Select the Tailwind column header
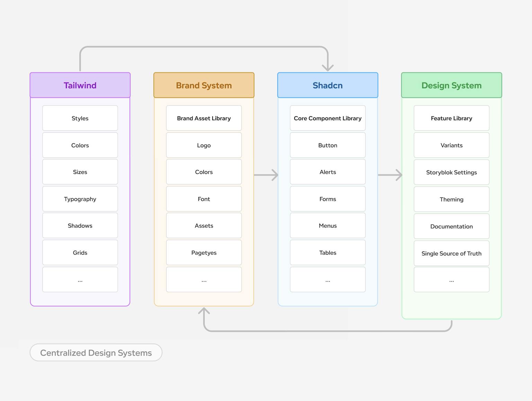This screenshot has width=532, height=401. [x=80, y=85]
